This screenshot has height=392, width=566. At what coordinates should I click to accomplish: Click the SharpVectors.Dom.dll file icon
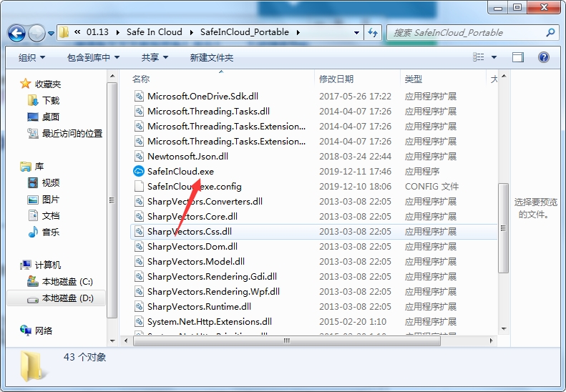coord(139,247)
